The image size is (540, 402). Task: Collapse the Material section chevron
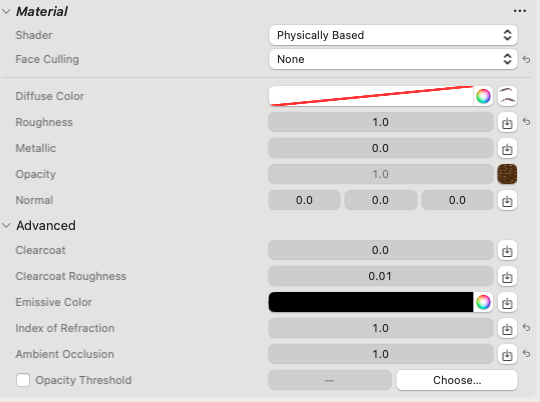[x=6, y=11]
